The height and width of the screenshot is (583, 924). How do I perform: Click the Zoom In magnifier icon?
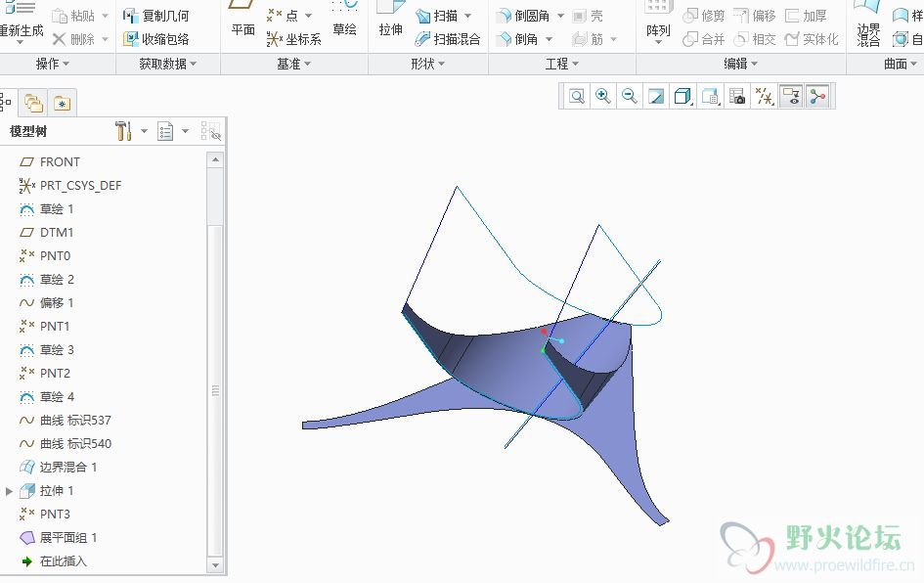602,96
